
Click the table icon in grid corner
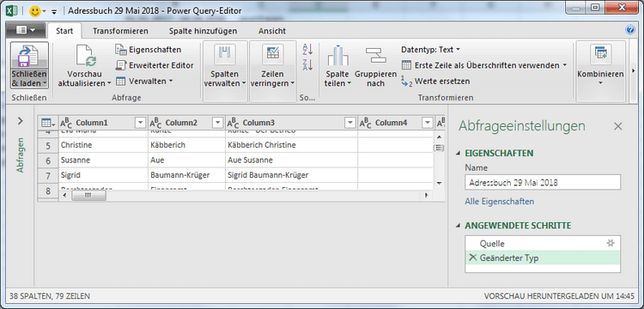[x=47, y=123]
